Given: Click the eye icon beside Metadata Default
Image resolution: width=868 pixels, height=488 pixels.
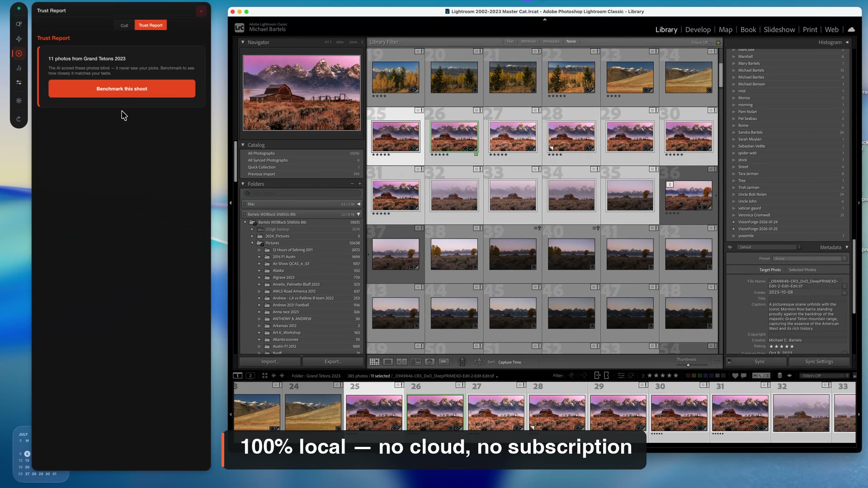Looking at the screenshot, I should pos(730,247).
